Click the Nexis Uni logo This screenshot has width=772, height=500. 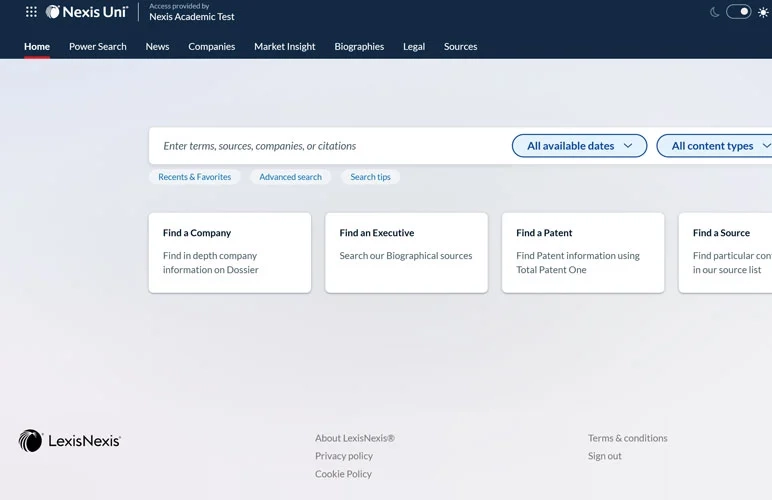(87, 12)
